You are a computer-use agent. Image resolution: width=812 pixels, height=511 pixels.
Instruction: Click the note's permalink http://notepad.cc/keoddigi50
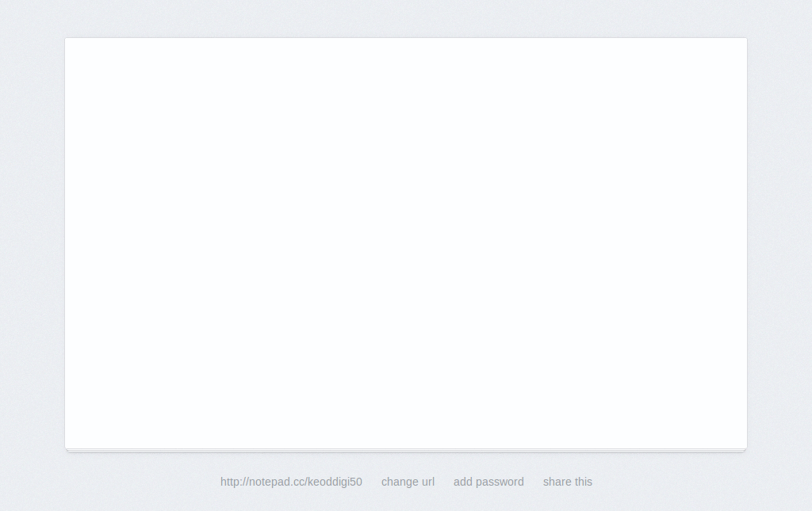291,482
